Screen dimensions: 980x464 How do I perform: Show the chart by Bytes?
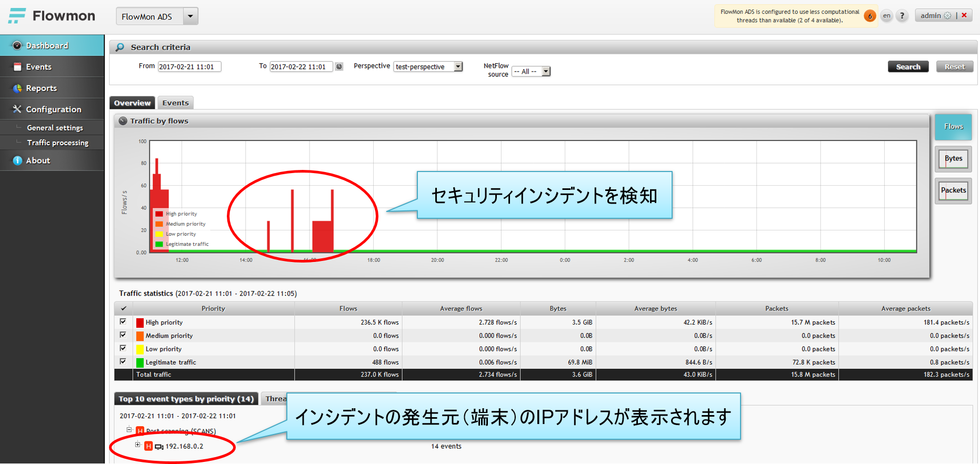click(953, 159)
